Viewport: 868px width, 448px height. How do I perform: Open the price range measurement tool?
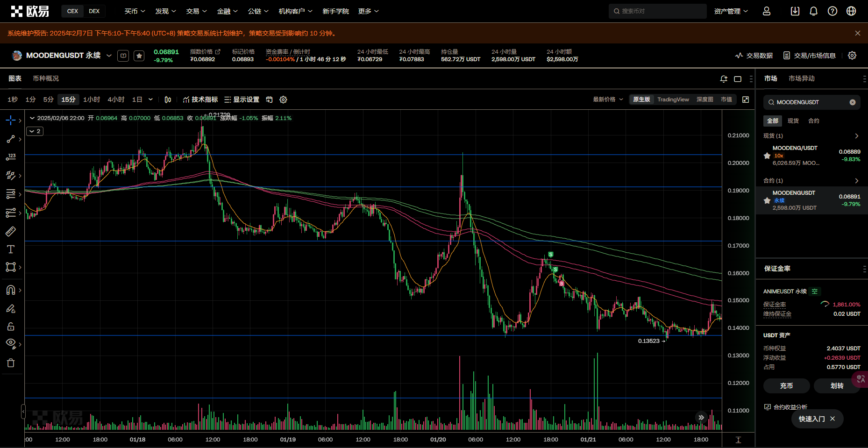tap(11, 157)
